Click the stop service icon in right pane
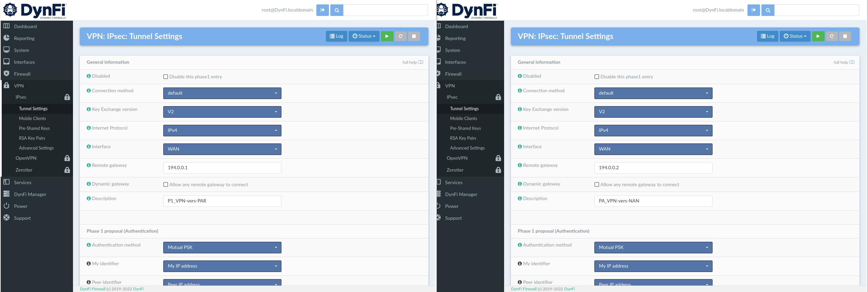868x292 pixels. coord(845,36)
